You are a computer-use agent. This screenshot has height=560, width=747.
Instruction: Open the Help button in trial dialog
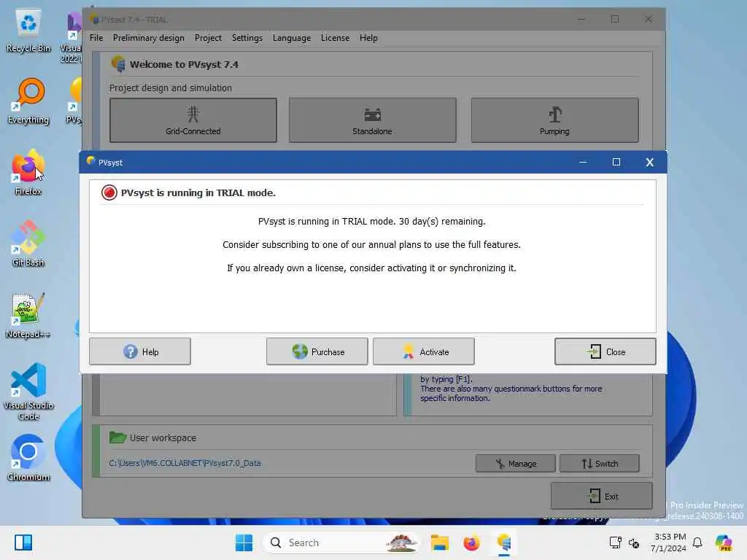point(139,351)
